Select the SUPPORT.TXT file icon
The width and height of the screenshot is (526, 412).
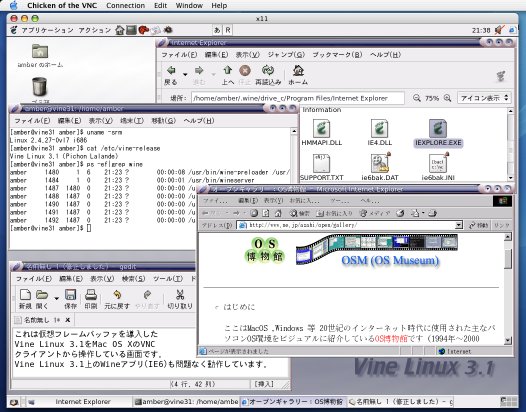[322, 167]
